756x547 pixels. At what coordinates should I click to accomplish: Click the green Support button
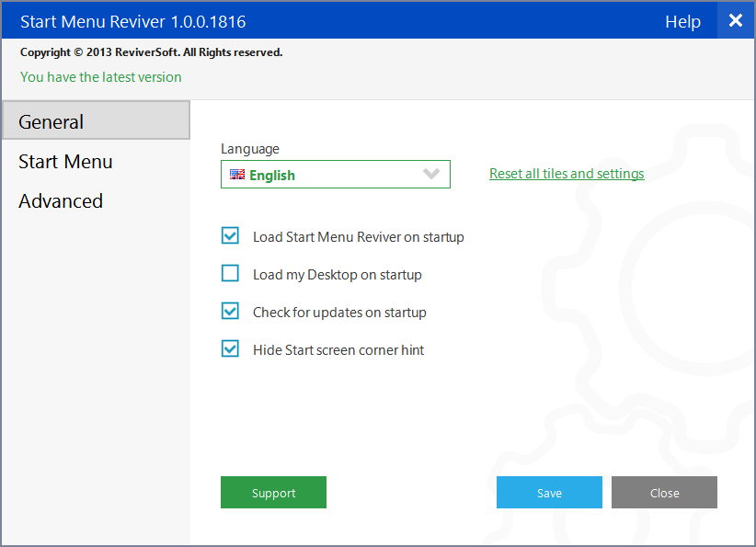(x=273, y=493)
